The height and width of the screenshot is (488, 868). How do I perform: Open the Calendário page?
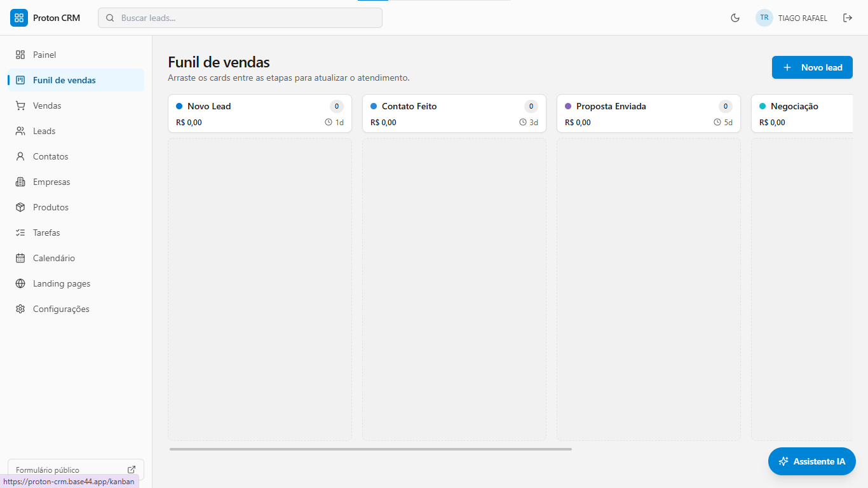pyautogui.click(x=76, y=258)
